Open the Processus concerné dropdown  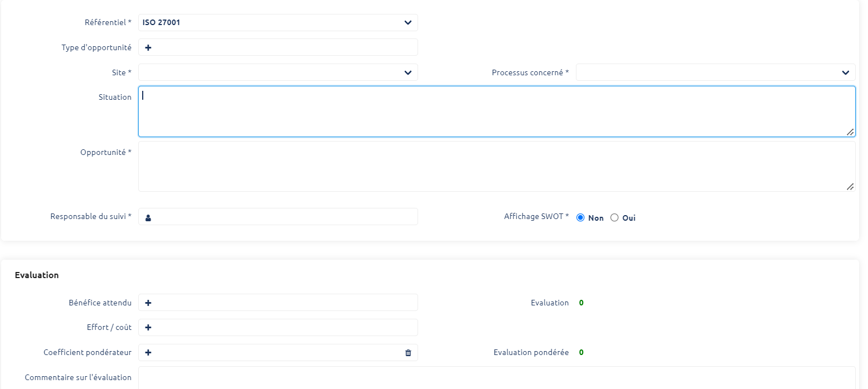(x=715, y=72)
